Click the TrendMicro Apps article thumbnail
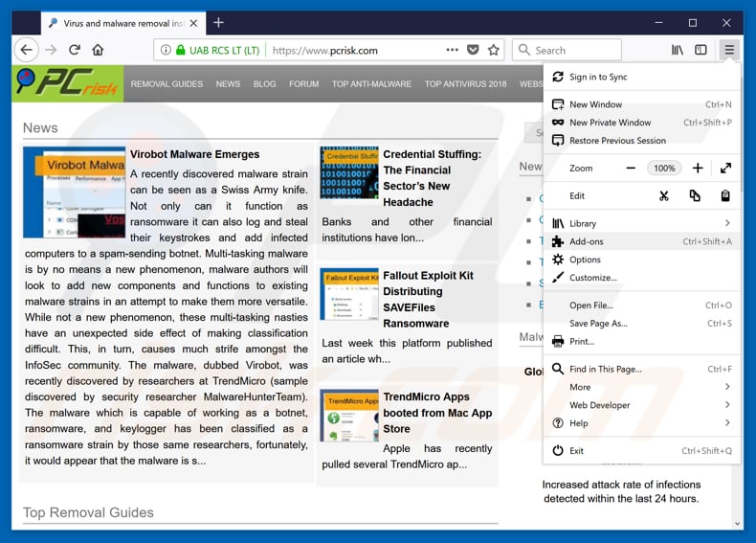This screenshot has height=543, width=756. [349, 416]
